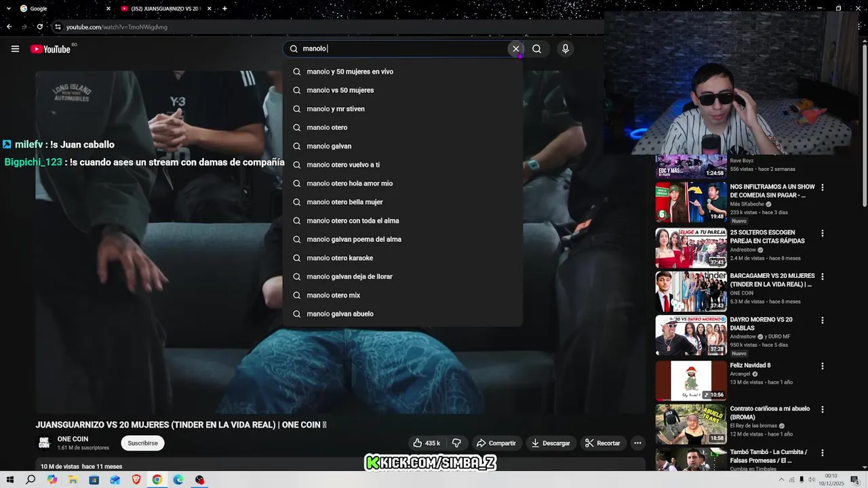Open menu for Feliz Navidad 8 video
Image resolution: width=868 pixels, height=488 pixels.
point(823,366)
